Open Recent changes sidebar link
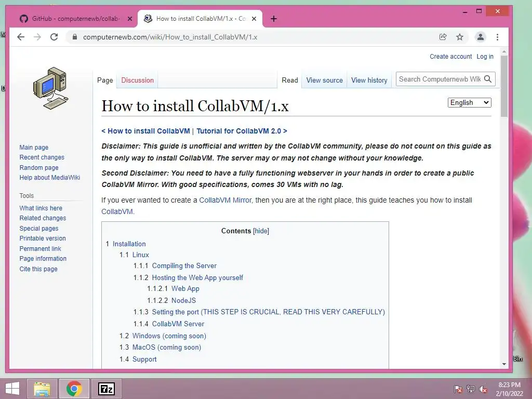Viewport: 532px width, 399px height. click(x=42, y=157)
